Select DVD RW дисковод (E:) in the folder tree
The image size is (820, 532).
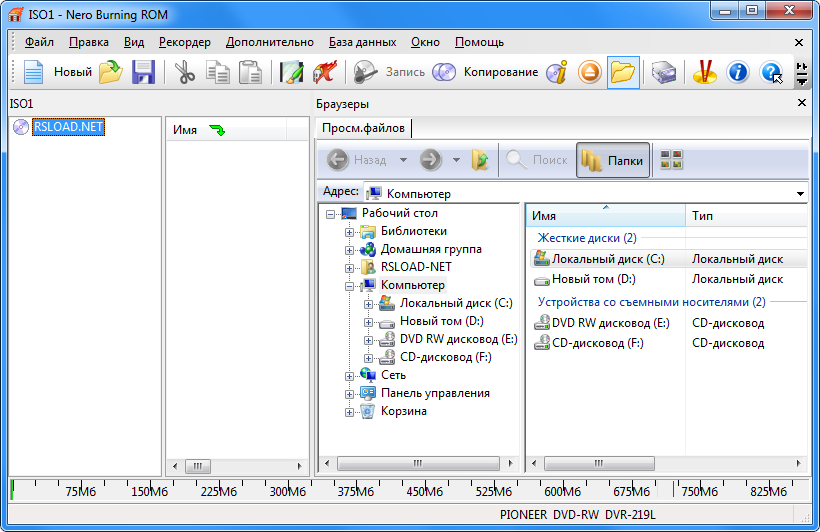458,339
